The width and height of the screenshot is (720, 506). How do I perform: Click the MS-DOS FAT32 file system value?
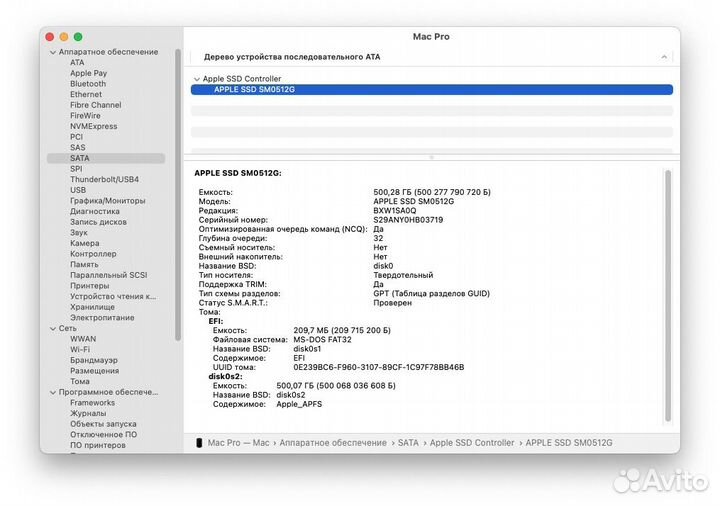(322, 340)
